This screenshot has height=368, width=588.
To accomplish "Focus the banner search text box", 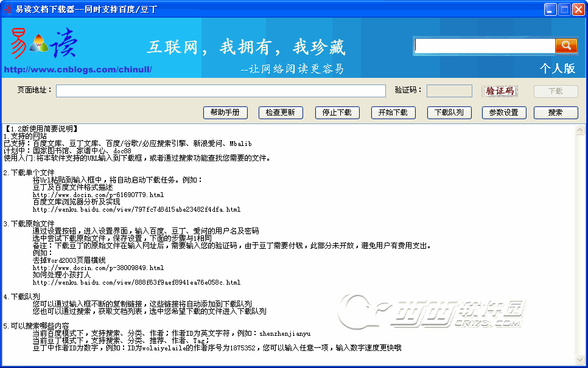I will pyautogui.click(x=485, y=46).
